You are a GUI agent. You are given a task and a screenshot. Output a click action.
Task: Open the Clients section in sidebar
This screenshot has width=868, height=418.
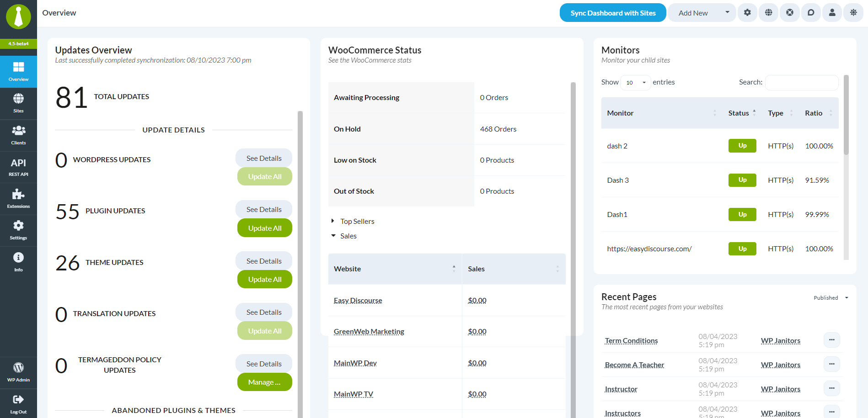(18, 135)
